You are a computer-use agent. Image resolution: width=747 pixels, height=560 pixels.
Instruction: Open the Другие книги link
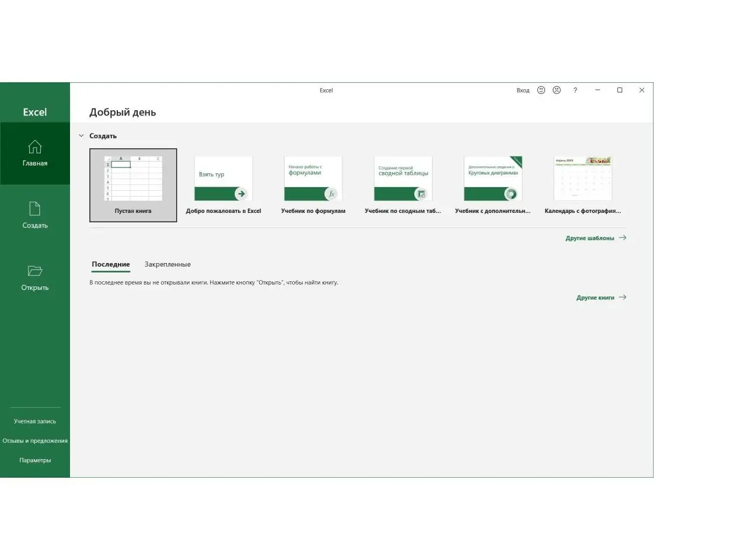(x=595, y=297)
